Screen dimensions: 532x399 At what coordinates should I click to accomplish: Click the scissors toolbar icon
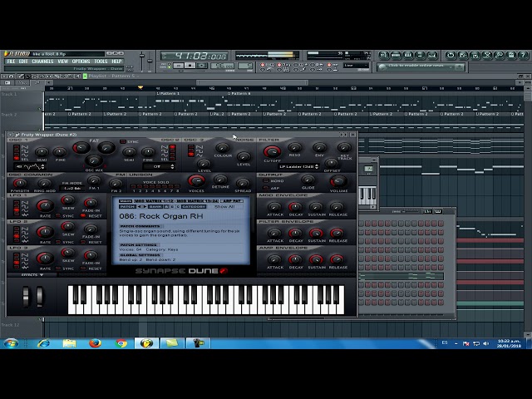point(487,55)
